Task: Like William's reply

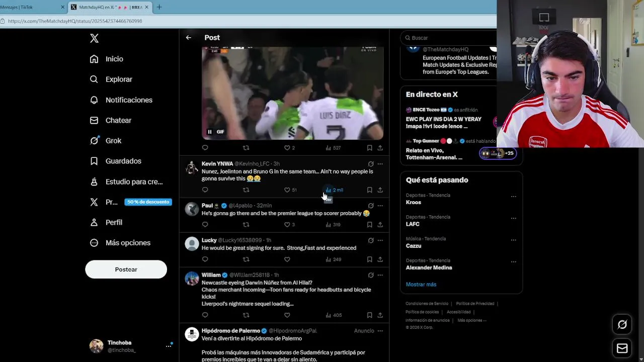Action: coord(287,315)
